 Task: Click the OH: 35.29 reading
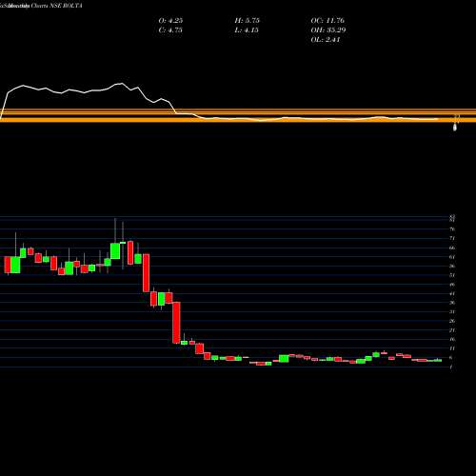point(328,30)
